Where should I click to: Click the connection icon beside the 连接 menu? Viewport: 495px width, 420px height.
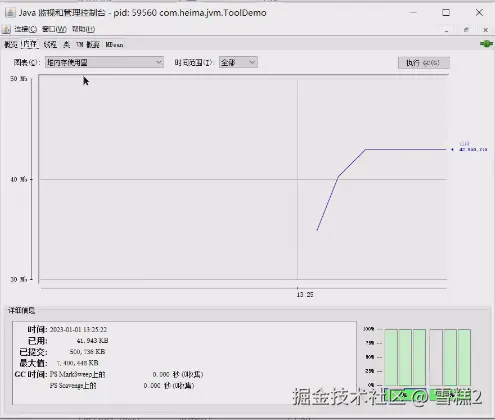click(x=6, y=29)
